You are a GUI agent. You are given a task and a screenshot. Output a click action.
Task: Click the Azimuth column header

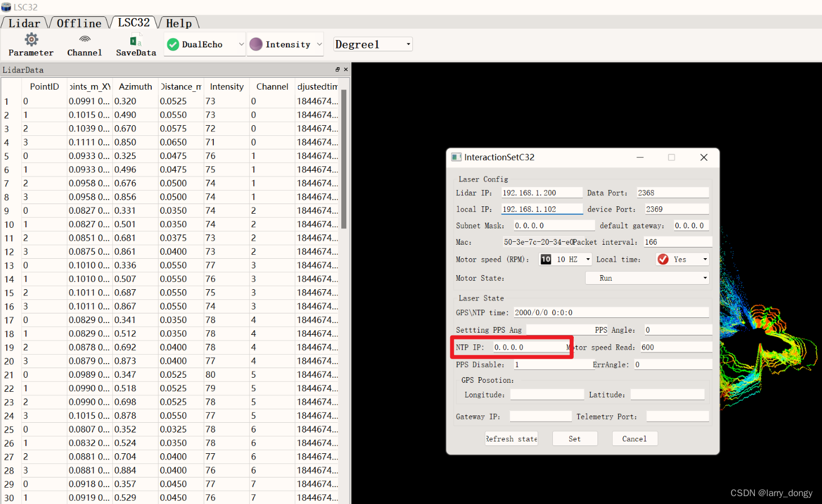135,86
